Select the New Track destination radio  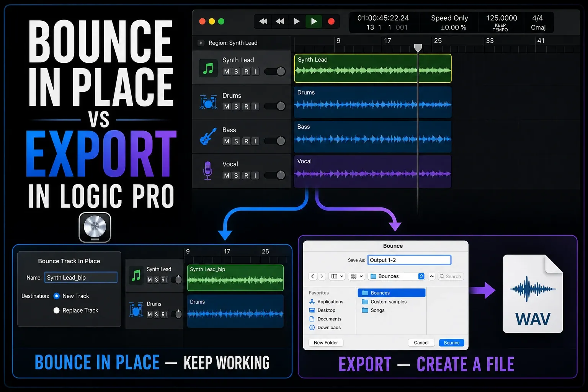(x=57, y=296)
